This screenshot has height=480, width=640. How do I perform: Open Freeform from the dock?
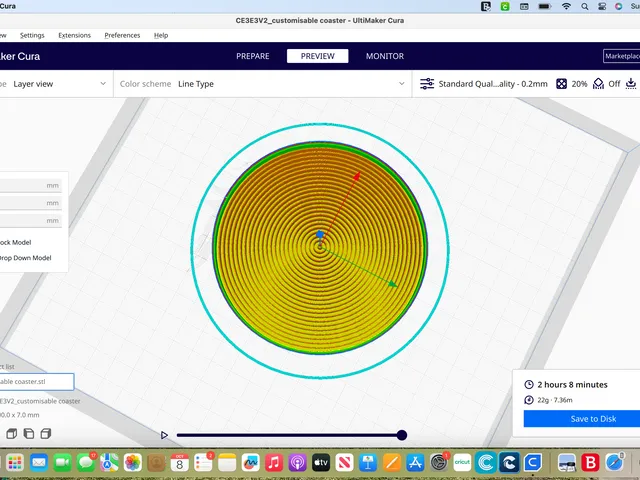(x=250, y=462)
